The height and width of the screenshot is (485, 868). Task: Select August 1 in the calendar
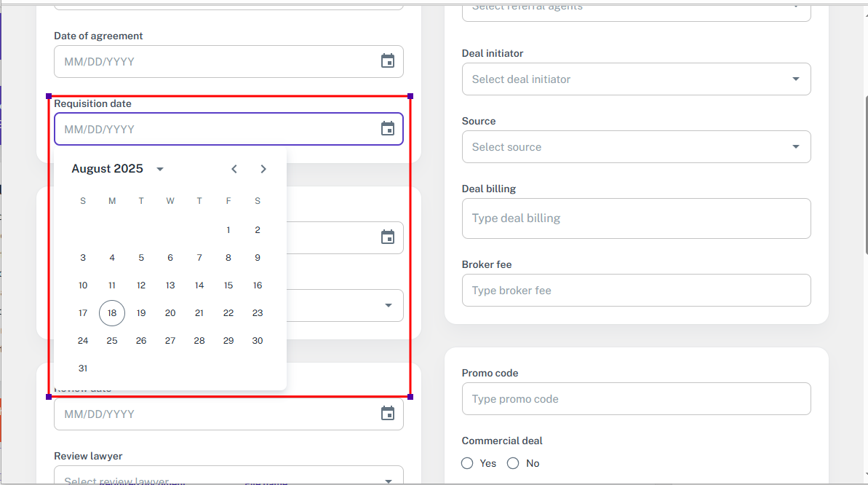click(228, 230)
